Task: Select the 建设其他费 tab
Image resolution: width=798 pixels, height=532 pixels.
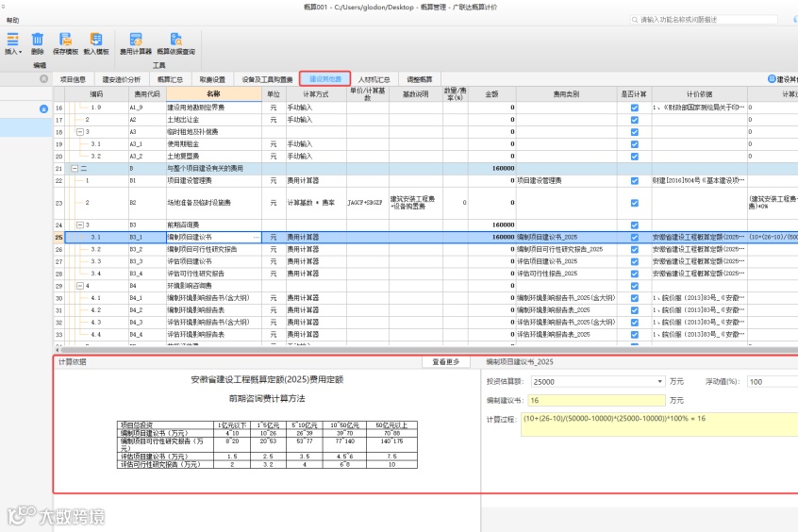Action: 325,79
